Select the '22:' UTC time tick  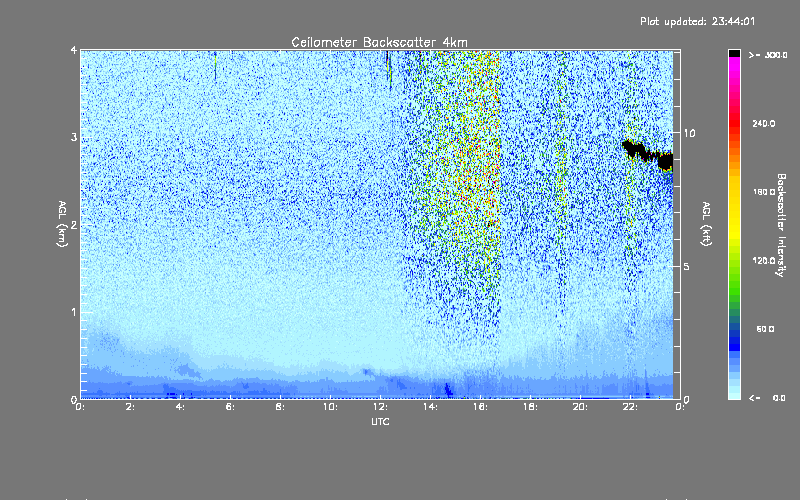630,407
